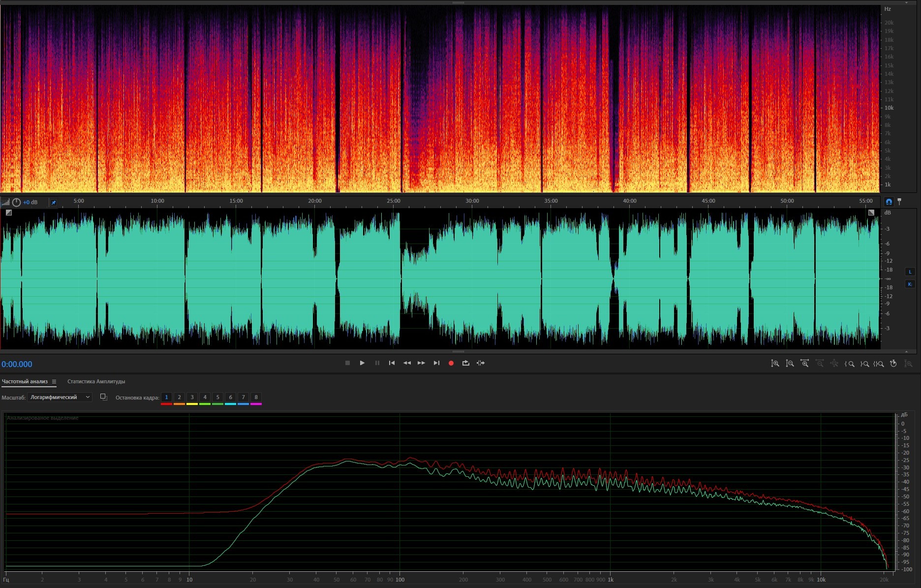Toggle Loop Playback button
Viewport: 921px width, 588px height.
[x=465, y=363]
